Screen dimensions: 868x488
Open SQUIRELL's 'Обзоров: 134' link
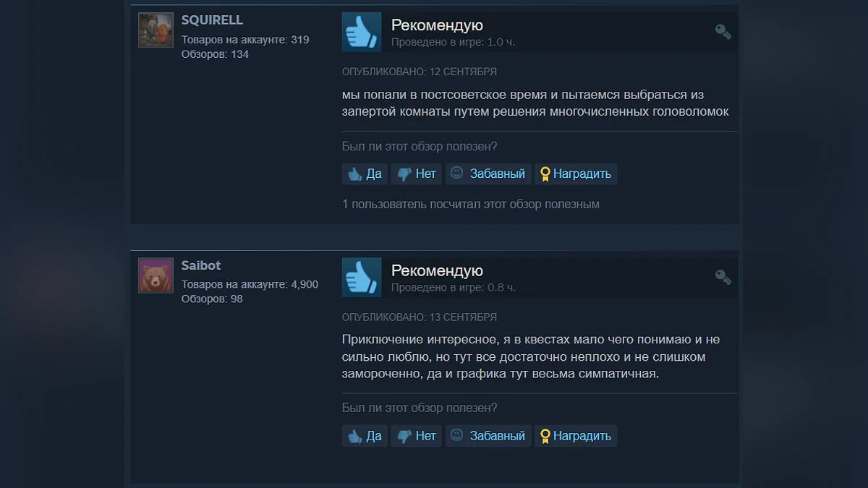215,54
